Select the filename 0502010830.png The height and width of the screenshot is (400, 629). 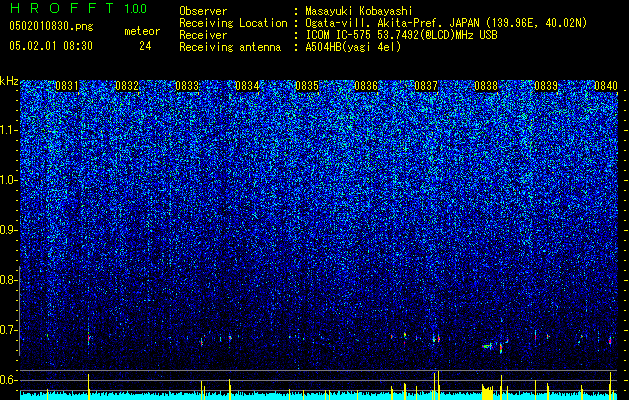pos(51,26)
